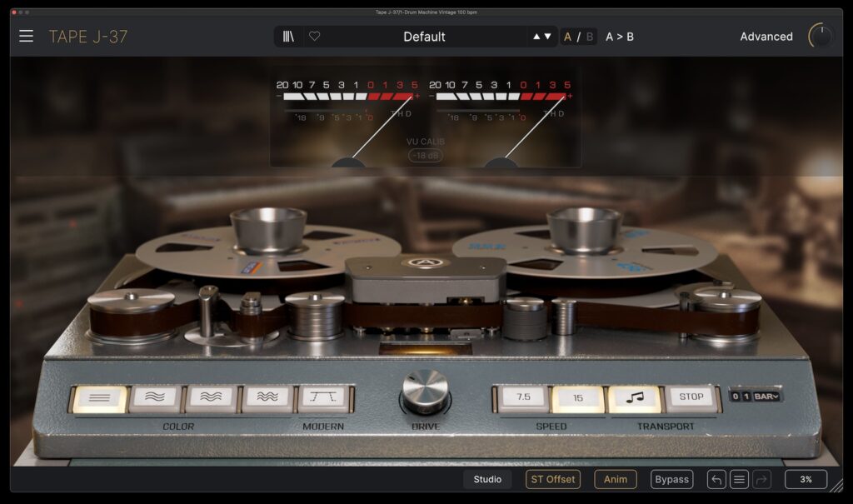The height and width of the screenshot is (504, 853).
Task: Toggle the ST Offset switch
Action: coord(552,479)
